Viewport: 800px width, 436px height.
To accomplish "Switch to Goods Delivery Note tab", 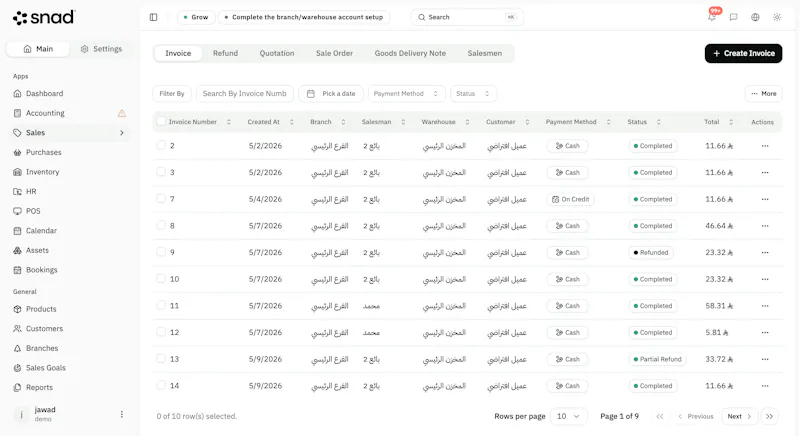I will point(410,53).
